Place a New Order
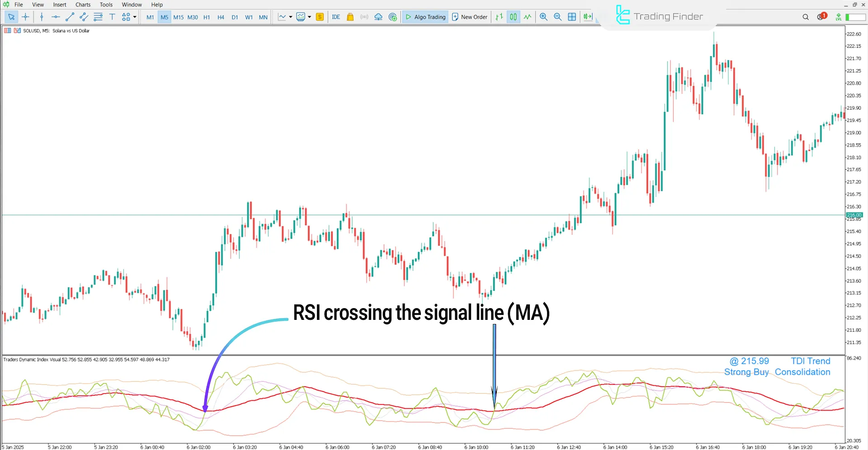 (469, 17)
